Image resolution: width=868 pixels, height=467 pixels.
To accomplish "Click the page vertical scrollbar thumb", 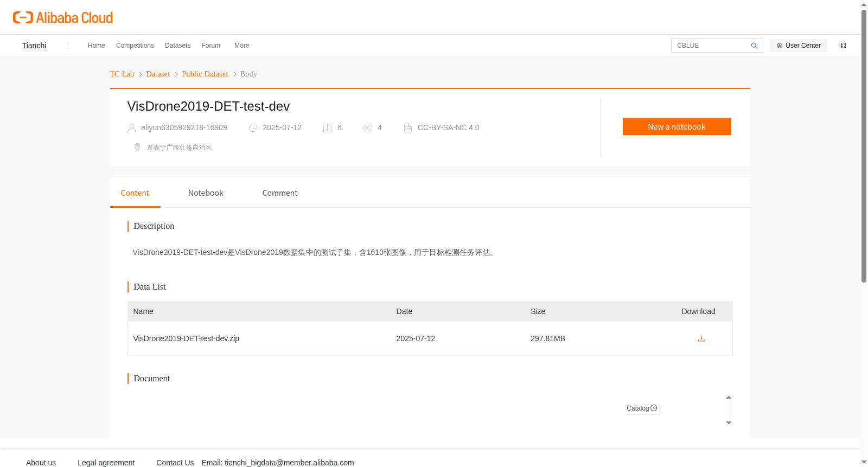I will (864, 146).
